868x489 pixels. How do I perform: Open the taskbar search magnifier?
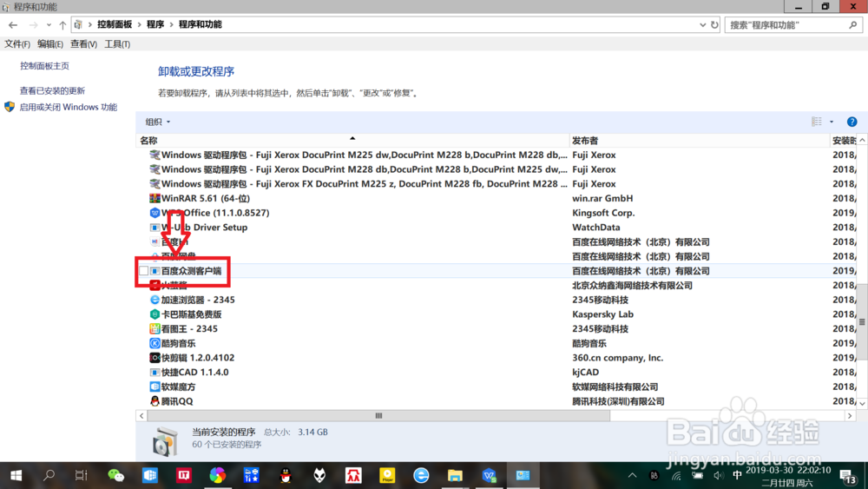coord(49,475)
